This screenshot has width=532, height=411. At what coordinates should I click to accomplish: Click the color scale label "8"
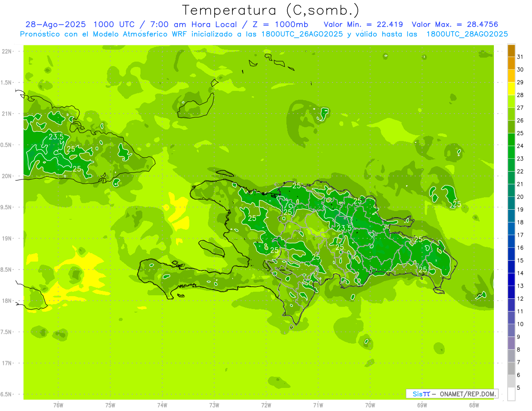pyautogui.click(x=519, y=349)
